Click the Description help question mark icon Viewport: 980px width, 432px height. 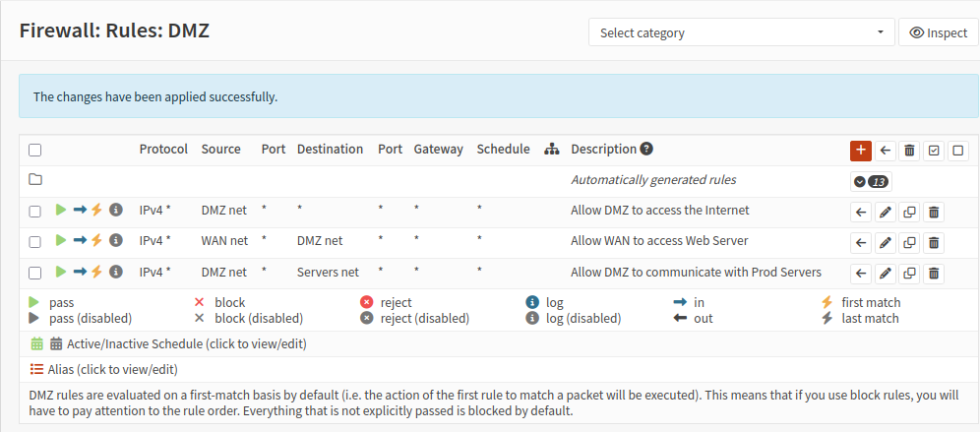point(646,150)
